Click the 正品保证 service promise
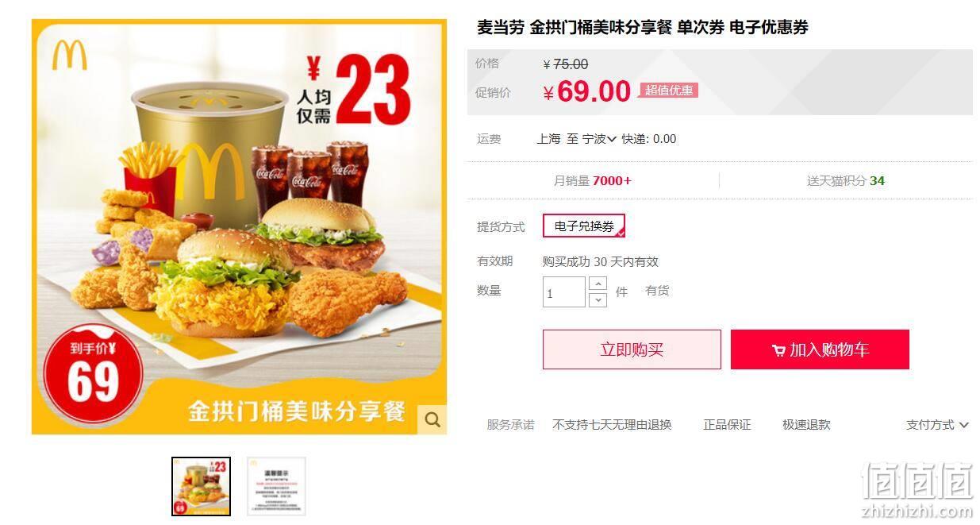This screenshot has width=980, height=525. point(727,425)
